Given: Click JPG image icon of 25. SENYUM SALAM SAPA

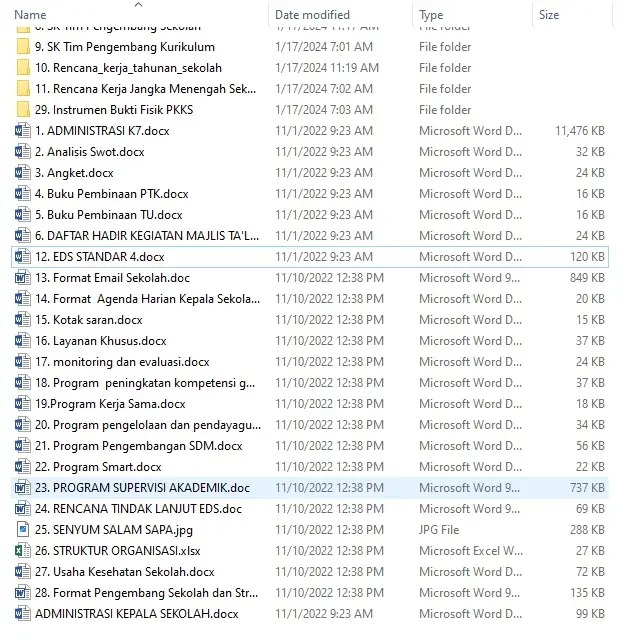Looking at the screenshot, I should [x=23, y=529].
